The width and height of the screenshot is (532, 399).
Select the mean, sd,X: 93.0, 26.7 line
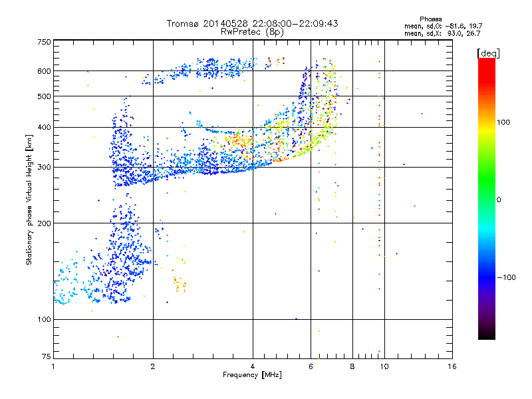pyautogui.click(x=442, y=33)
